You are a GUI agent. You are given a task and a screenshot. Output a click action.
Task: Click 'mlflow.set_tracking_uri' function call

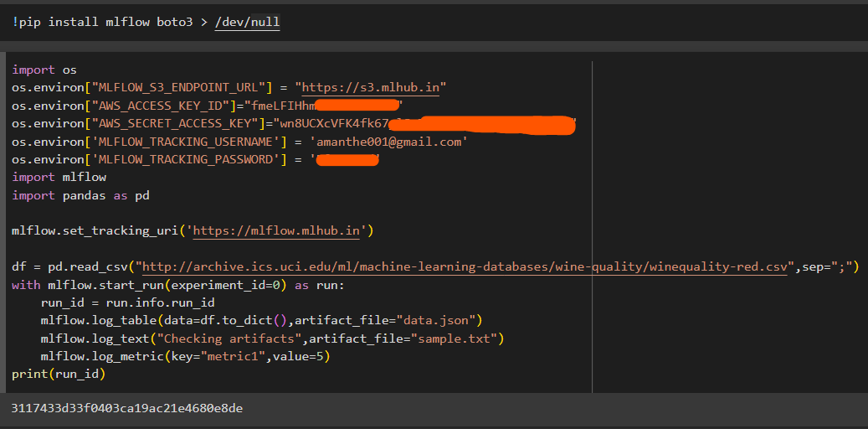[95, 231]
